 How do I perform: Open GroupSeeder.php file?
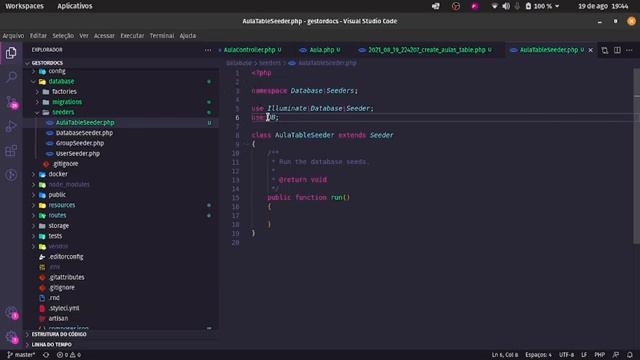click(80, 143)
